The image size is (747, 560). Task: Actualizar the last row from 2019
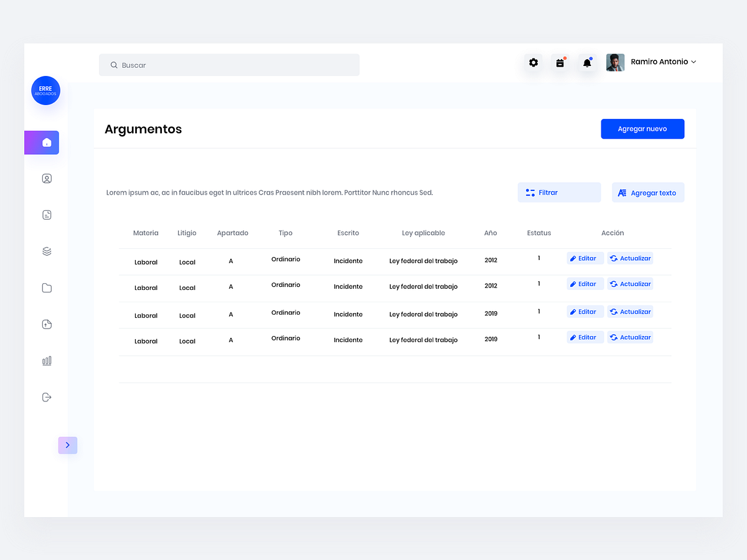(630, 337)
